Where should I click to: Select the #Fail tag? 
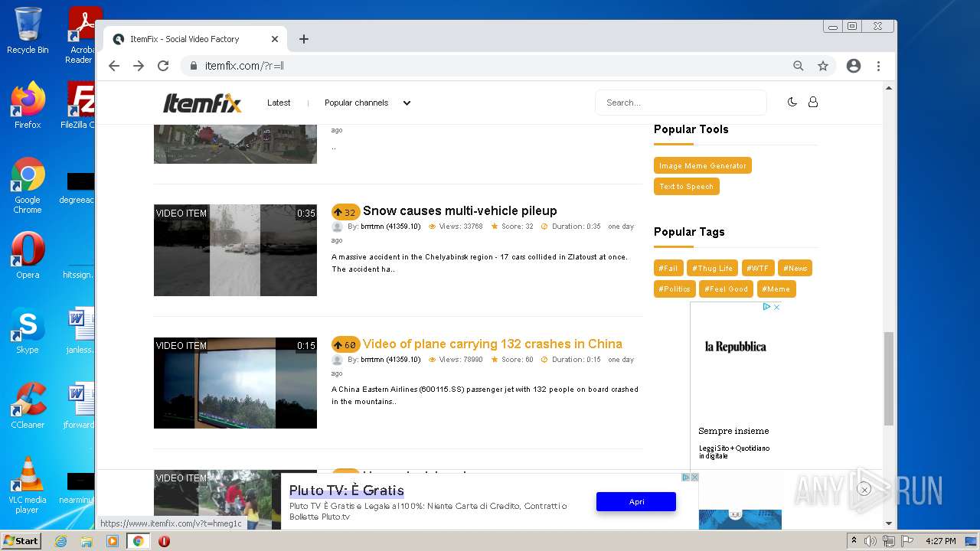(x=668, y=268)
